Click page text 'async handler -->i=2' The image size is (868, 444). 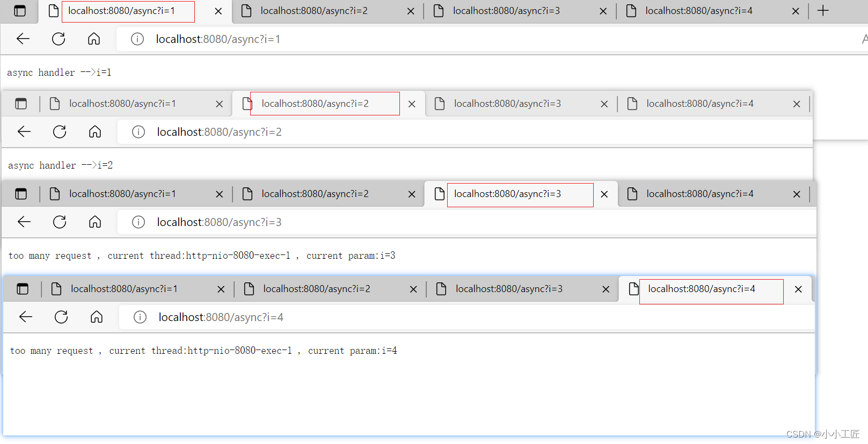coord(60,165)
